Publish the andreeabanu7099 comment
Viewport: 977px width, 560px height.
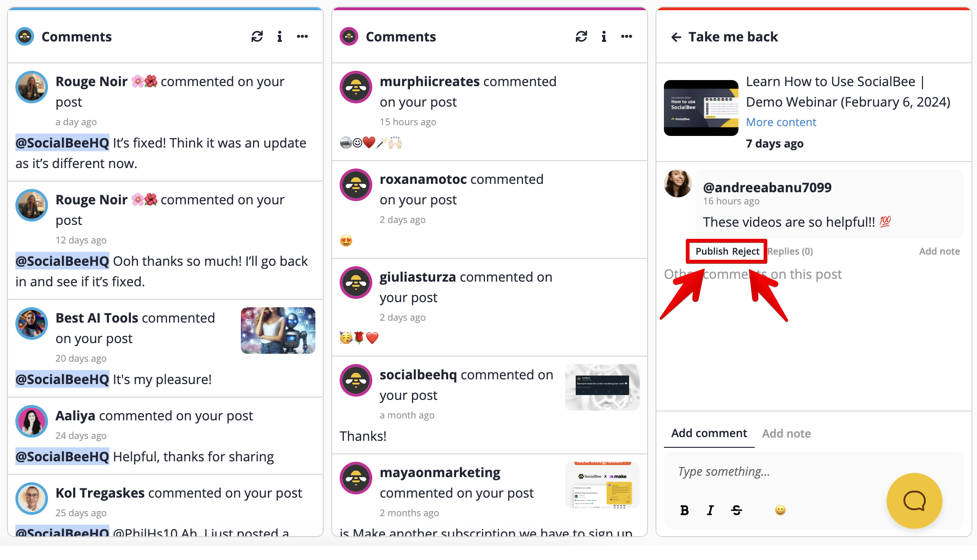[x=712, y=251]
